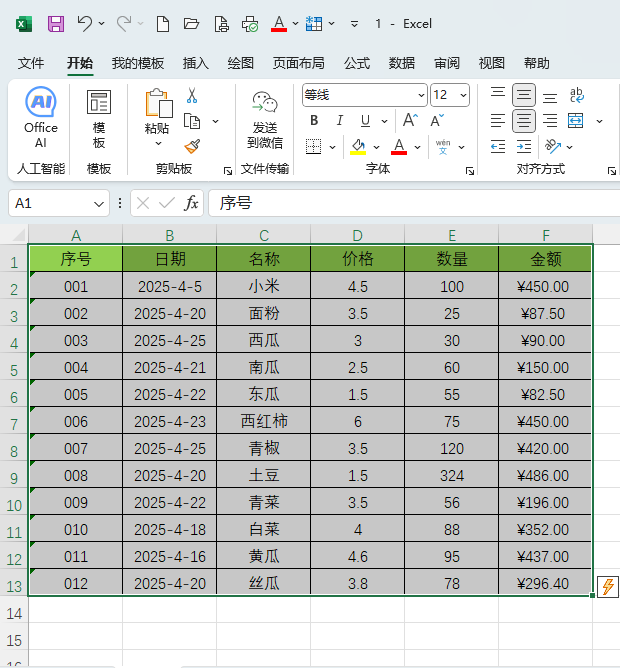620x668 pixels.
Task: Toggle underline formatting
Action: point(365,121)
